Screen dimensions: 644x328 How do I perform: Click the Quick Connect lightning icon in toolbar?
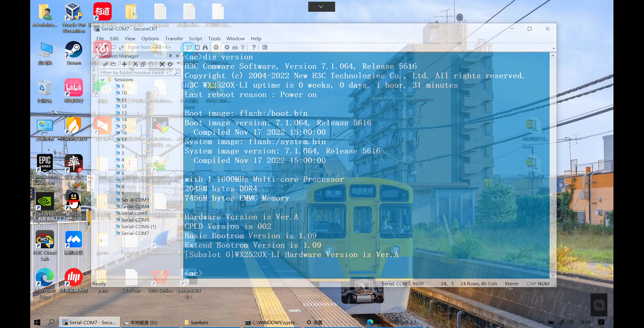(106, 47)
